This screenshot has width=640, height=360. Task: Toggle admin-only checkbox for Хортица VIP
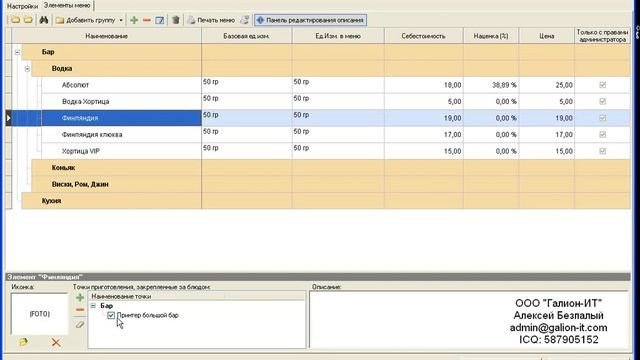click(602, 151)
